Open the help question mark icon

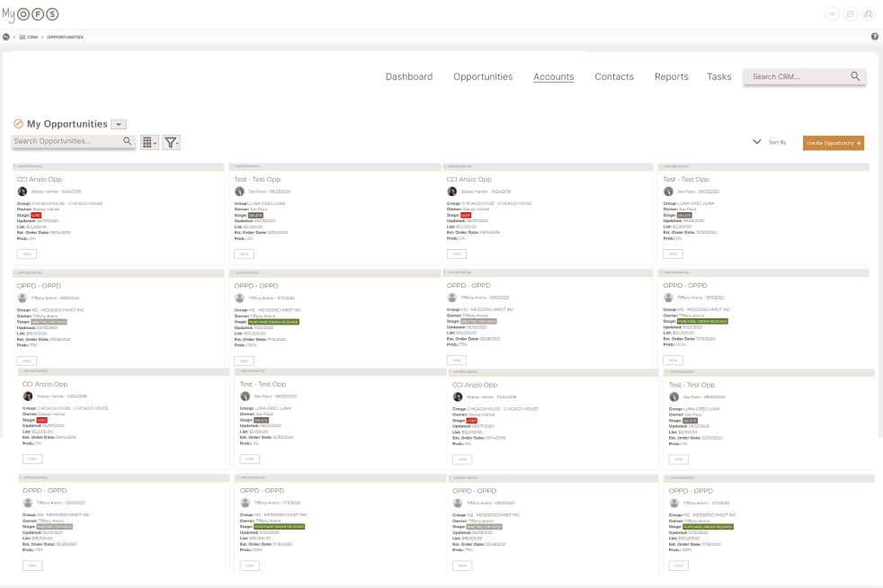pos(875,37)
